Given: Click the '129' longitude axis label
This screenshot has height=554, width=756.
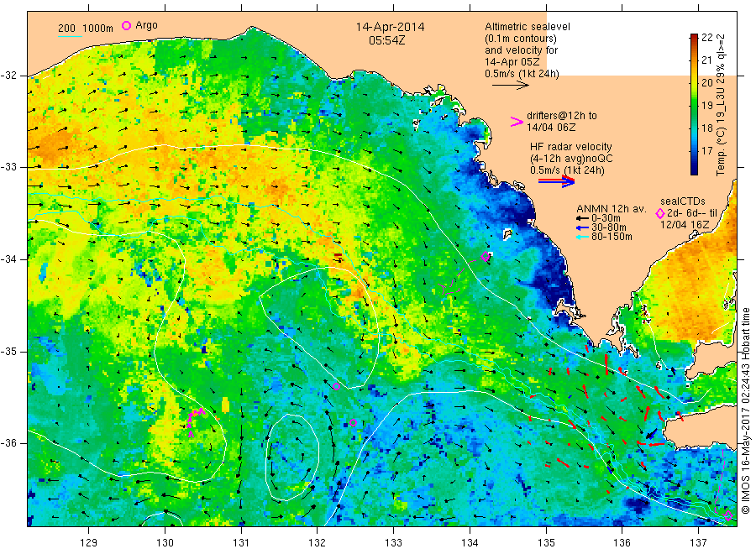Looking at the screenshot, I should point(89,543).
